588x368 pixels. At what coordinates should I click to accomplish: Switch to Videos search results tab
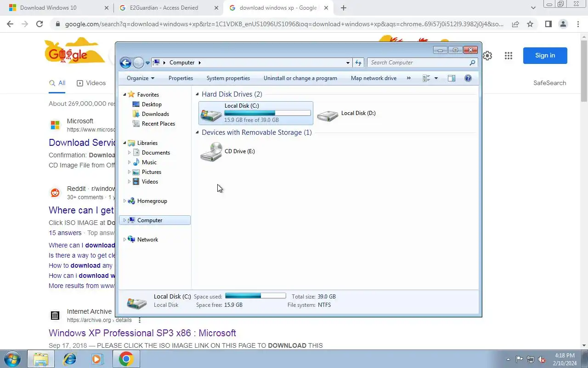(x=91, y=83)
